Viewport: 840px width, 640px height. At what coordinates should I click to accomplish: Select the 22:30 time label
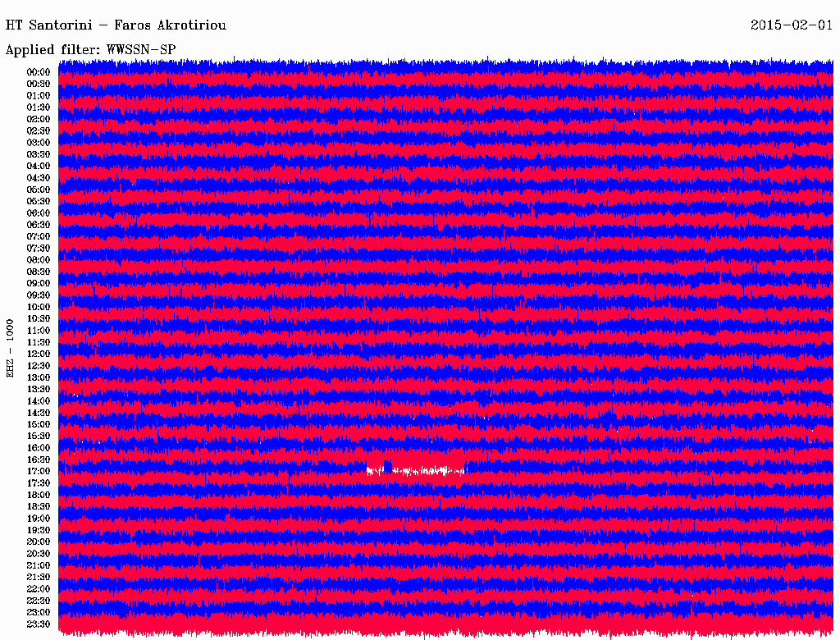pyautogui.click(x=39, y=601)
